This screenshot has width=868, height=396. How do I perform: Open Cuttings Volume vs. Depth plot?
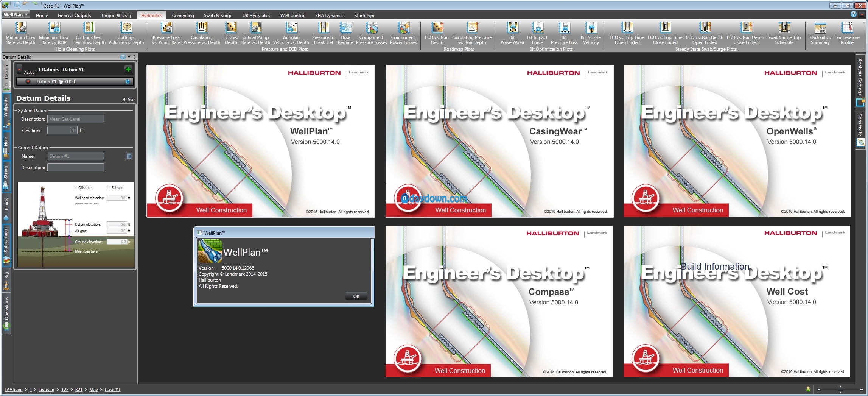(x=126, y=33)
